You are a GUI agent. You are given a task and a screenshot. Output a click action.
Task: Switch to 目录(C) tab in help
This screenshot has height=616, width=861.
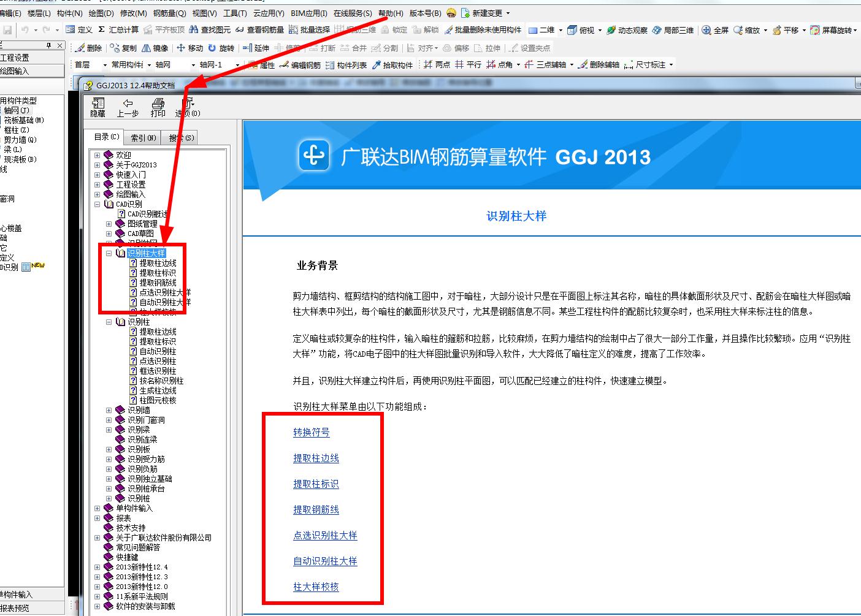[106, 137]
